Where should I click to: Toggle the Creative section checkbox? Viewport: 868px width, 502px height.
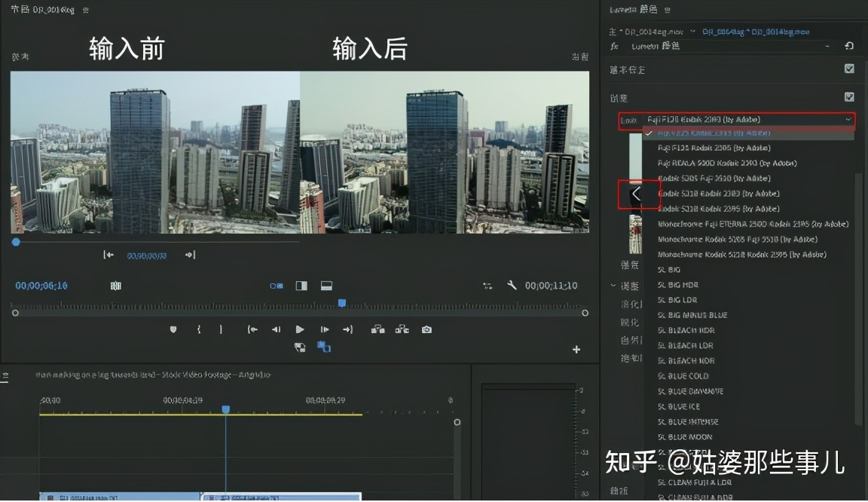click(x=849, y=97)
